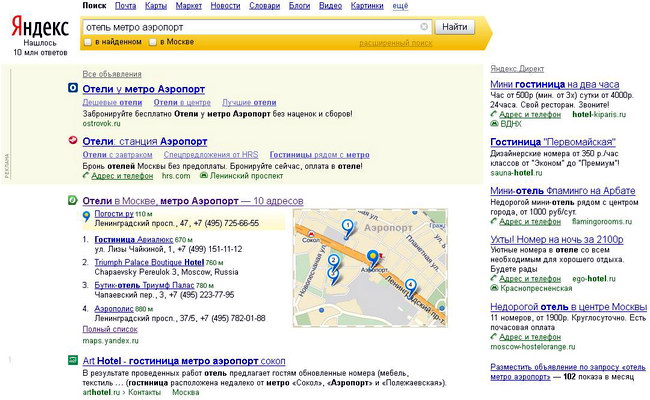650x400 pixels.
Task: Follow the Отели с завтраком sublink
Action: click(117, 154)
